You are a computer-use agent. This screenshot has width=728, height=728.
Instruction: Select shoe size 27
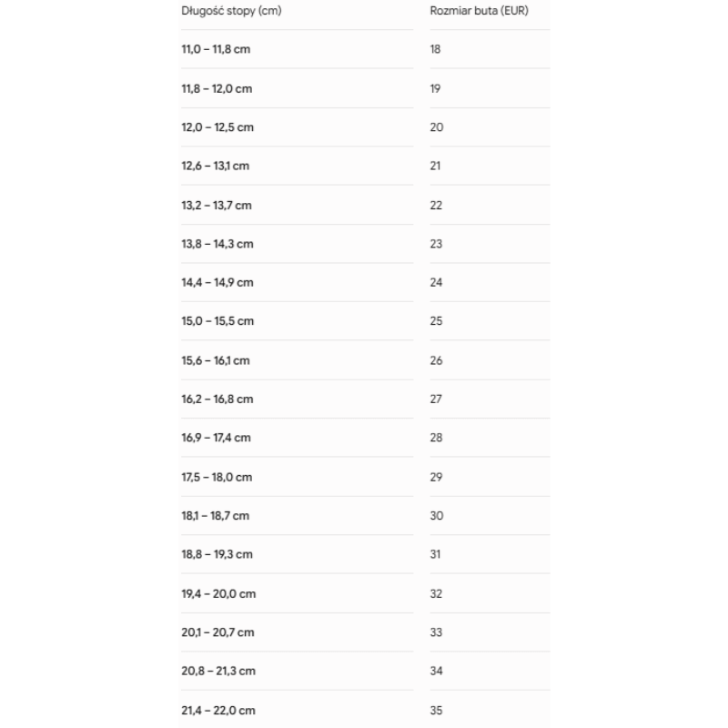[436, 399]
